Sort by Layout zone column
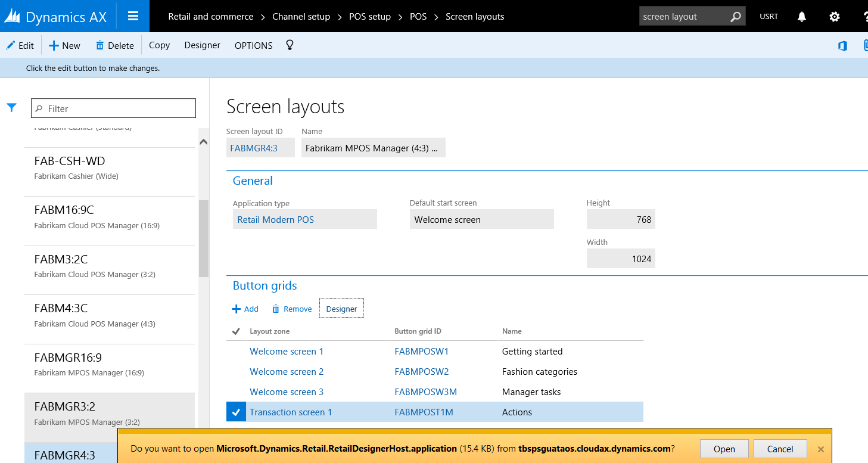868x463 pixels. click(x=270, y=331)
